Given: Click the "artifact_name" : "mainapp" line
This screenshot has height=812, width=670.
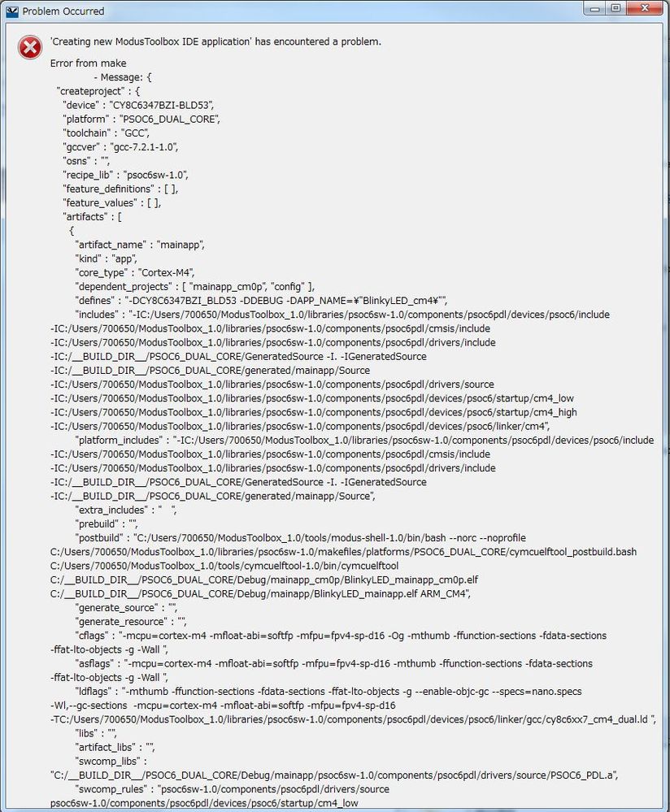Looking at the screenshot, I should point(140,245).
